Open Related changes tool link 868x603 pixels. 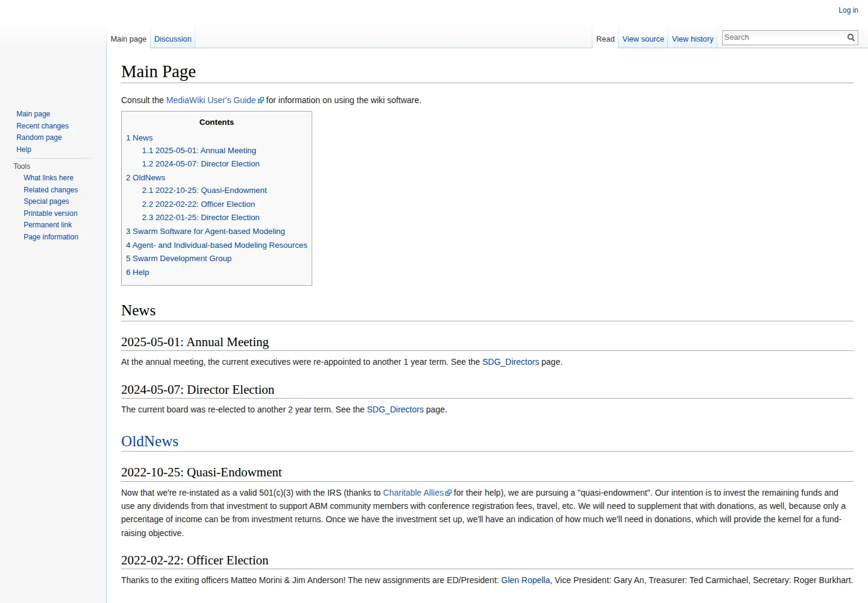pos(51,190)
